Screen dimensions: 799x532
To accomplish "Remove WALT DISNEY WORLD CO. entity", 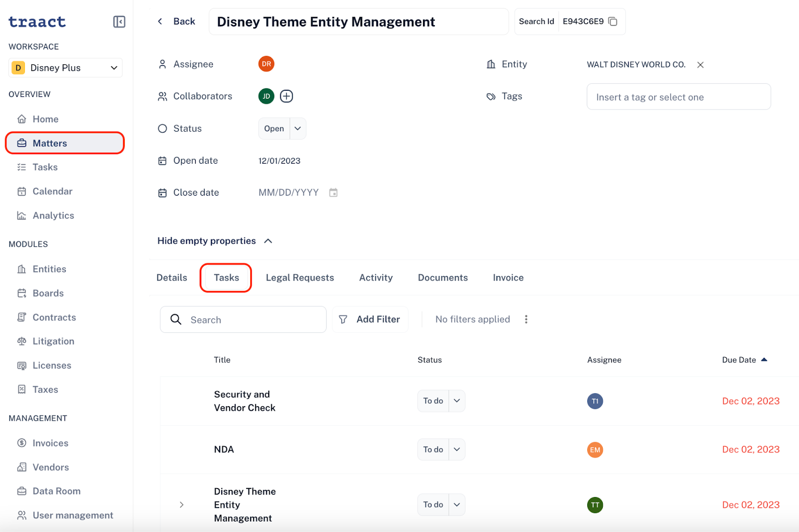I will pos(700,65).
